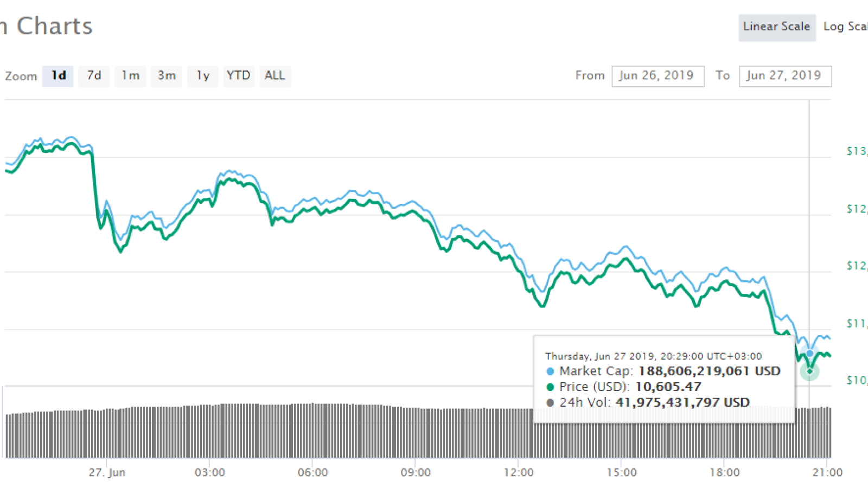Viewport: 868px width, 488px height.
Task: Select the 1d zoom range
Action: point(58,76)
